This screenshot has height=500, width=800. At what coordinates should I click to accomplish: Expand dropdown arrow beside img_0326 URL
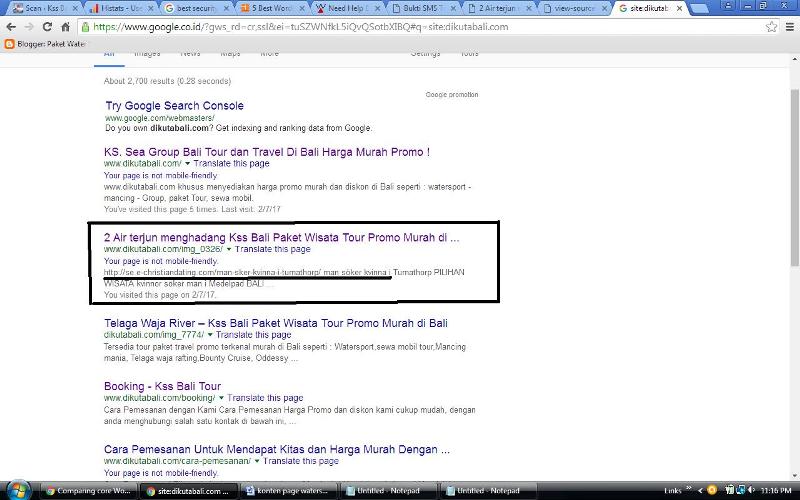pyautogui.click(x=229, y=249)
